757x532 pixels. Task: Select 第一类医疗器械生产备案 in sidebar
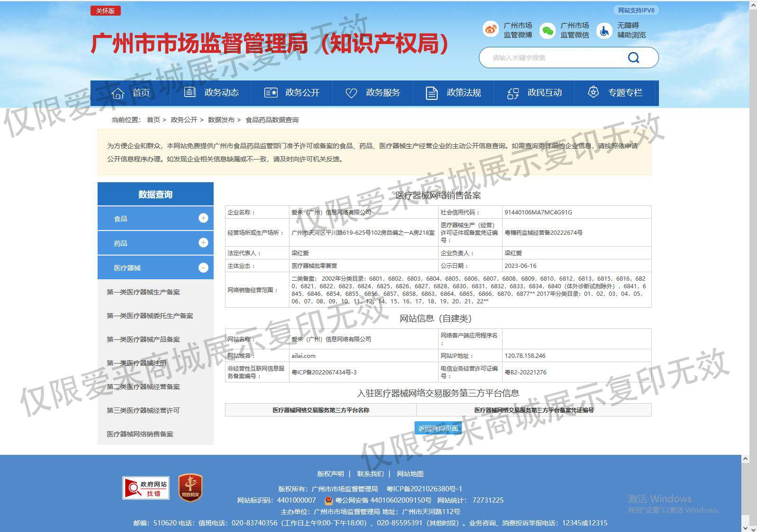coord(143,292)
